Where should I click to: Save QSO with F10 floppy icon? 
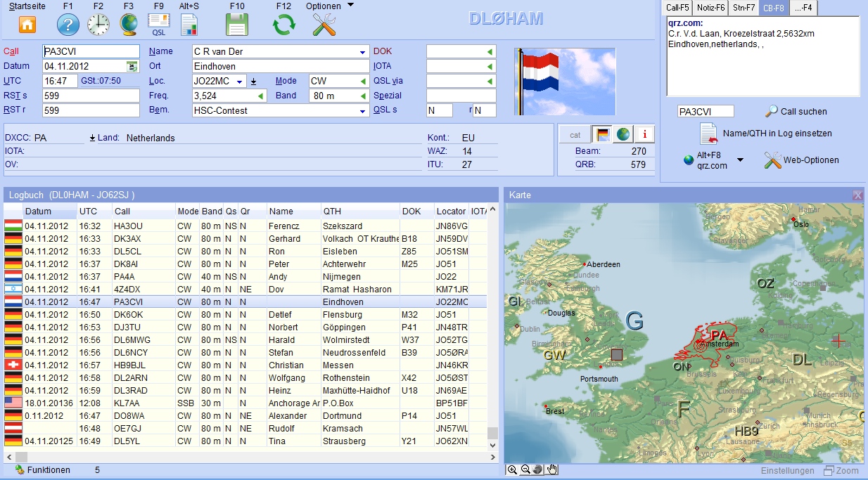coord(237,25)
